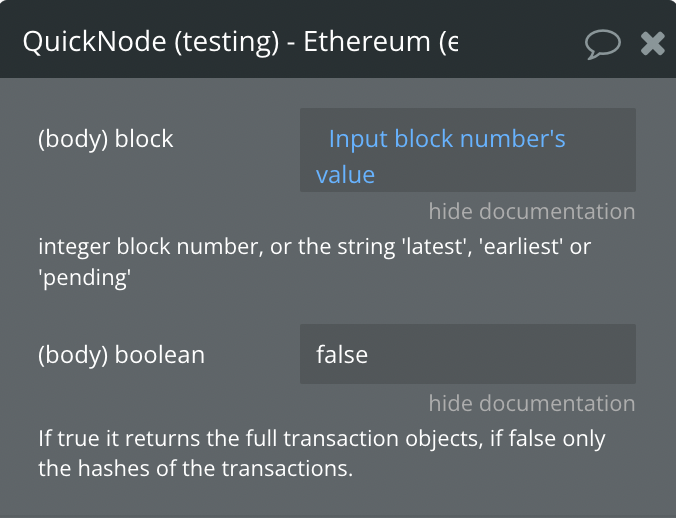Click the word 'pending' in the documentation
Image resolution: width=676 pixels, height=518 pixels.
click(x=84, y=278)
